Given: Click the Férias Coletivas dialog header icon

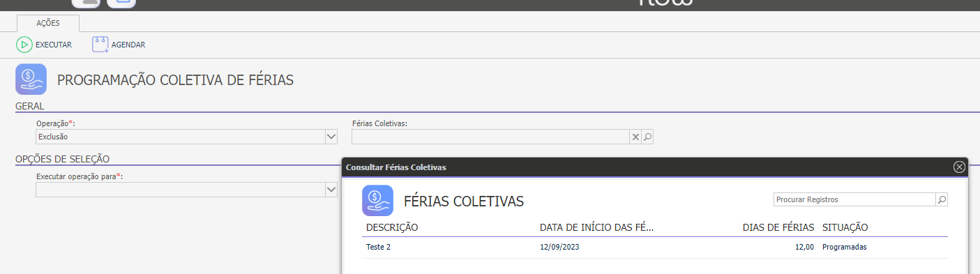Looking at the screenshot, I should click(377, 201).
